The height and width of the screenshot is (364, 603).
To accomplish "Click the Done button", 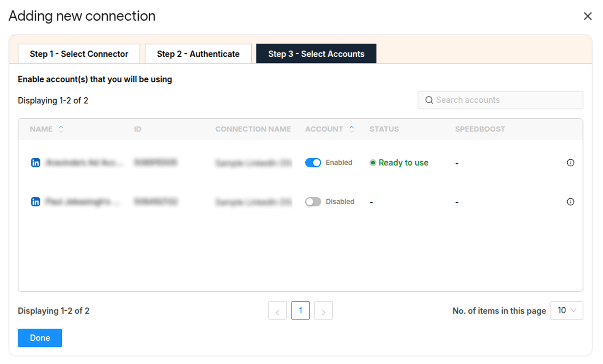I will point(39,338).
